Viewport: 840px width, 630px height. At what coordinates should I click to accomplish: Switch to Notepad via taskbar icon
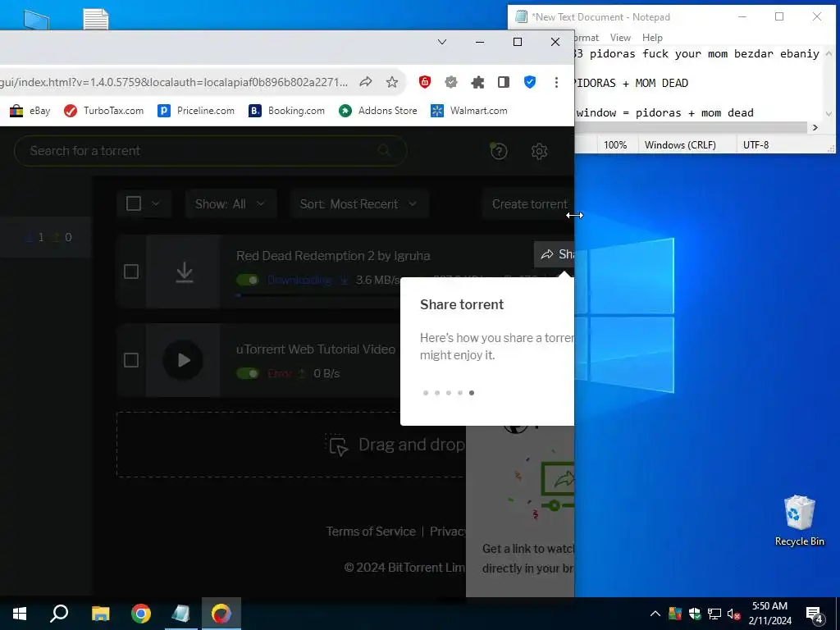[x=181, y=614]
